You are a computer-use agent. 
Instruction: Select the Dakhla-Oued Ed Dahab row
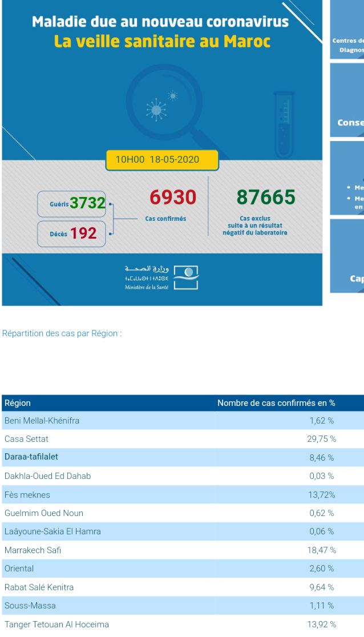pos(183,475)
